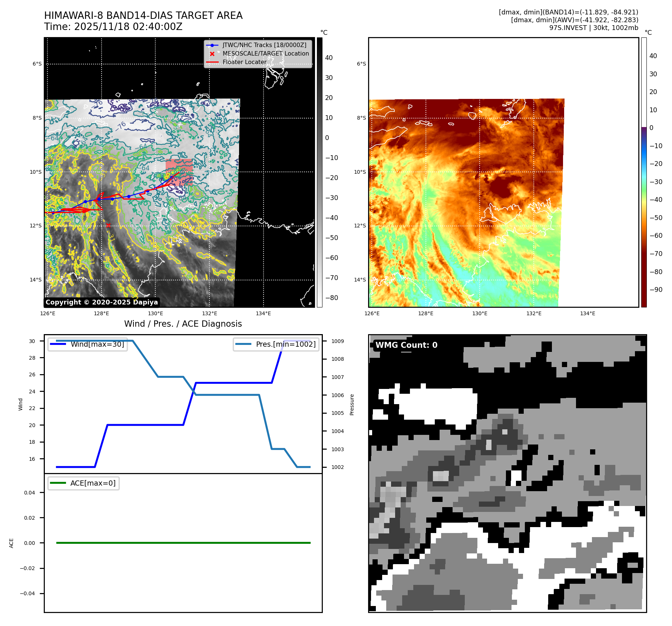Screen dimensions: 672x626
Task: Click the Wind[max=30] legend label
Action: pos(97,344)
